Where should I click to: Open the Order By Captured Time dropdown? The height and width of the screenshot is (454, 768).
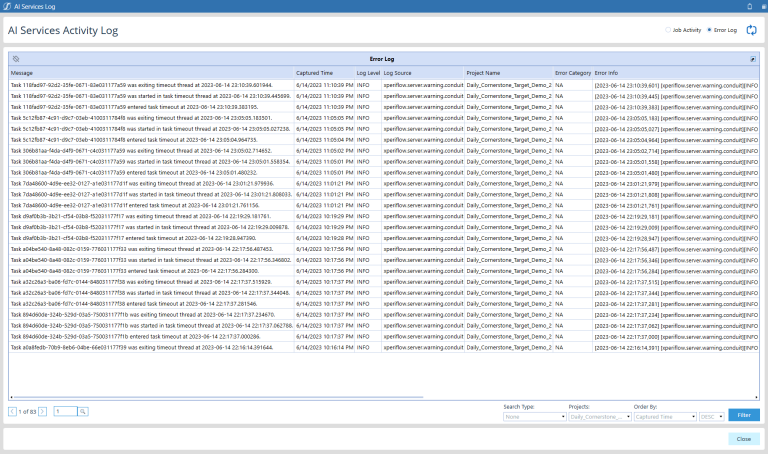pos(665,417)
